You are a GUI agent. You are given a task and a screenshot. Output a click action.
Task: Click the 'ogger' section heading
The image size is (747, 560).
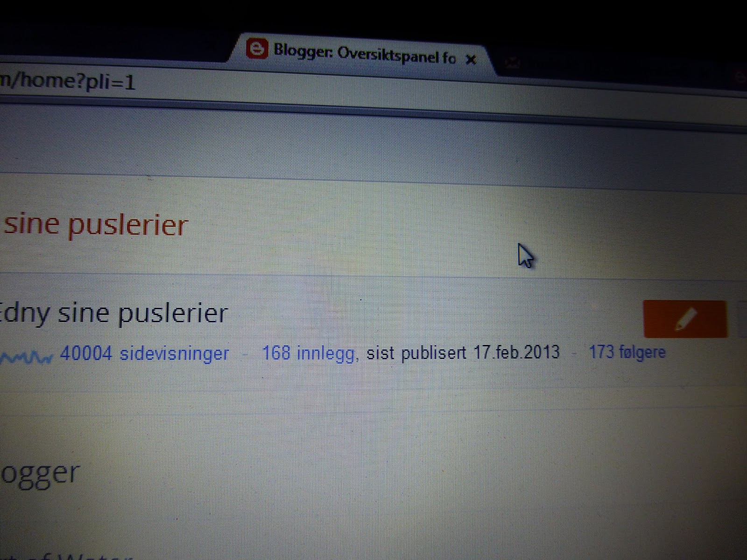[x=40, y=475]
